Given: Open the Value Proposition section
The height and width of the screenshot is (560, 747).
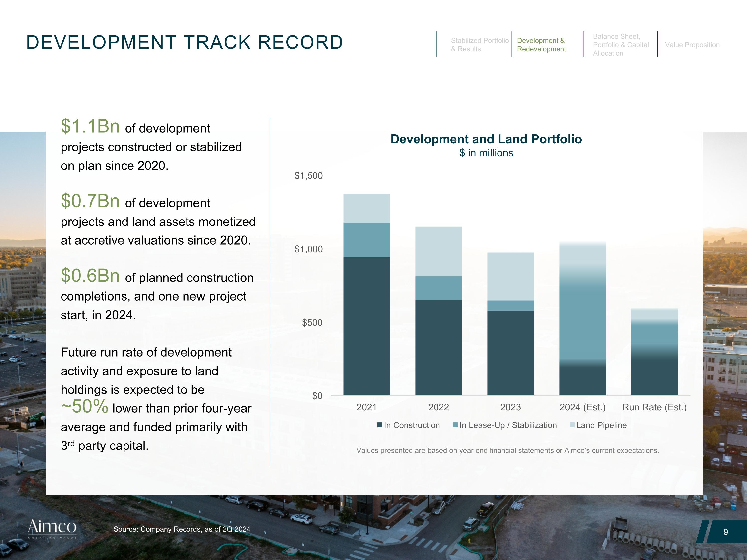Looking at the screenshot, I should (x=692, y=45).
